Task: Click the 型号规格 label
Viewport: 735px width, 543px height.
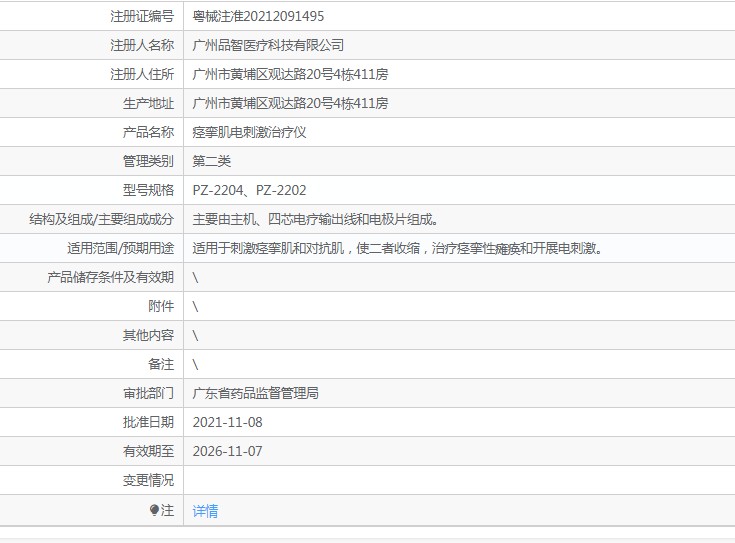Action: pyautogui.click(x=148, y=190)
